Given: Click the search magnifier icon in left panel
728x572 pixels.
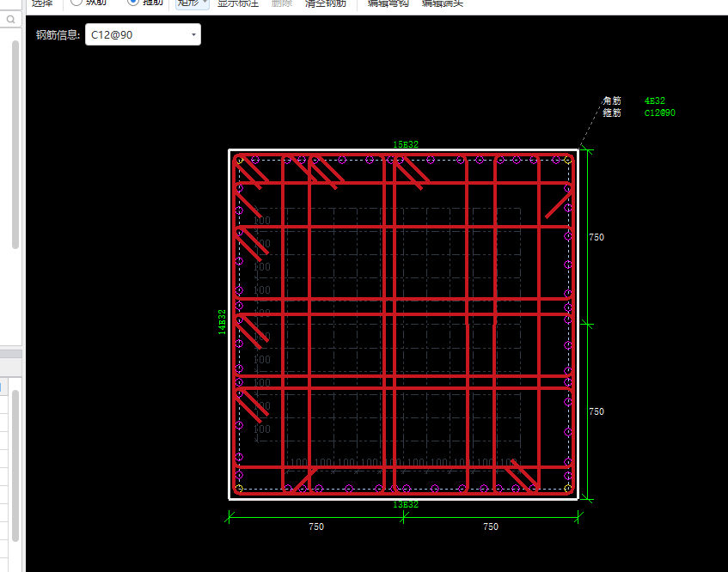Looking at the screenshot, I should [10, 20].
